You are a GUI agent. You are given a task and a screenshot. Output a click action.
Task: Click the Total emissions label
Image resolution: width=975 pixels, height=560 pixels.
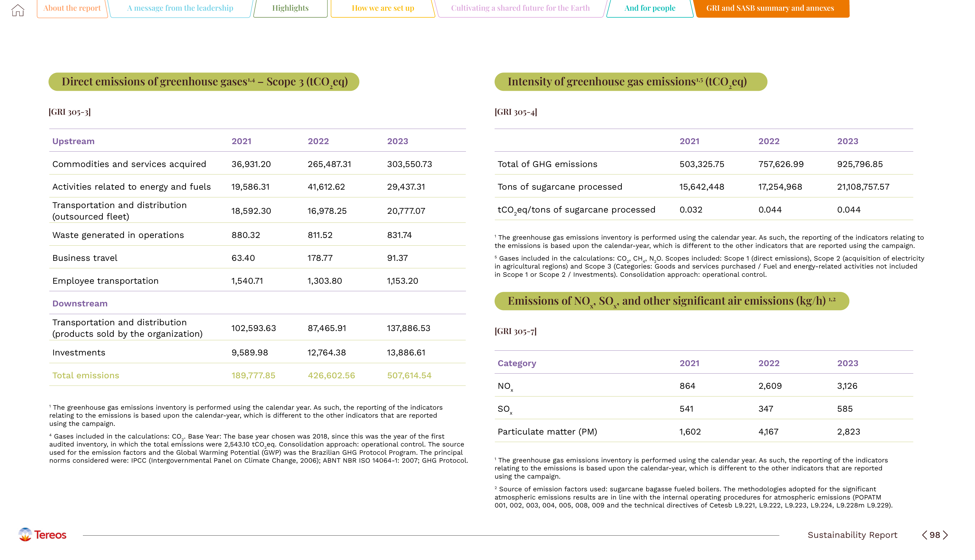click(x=86, y=375)
